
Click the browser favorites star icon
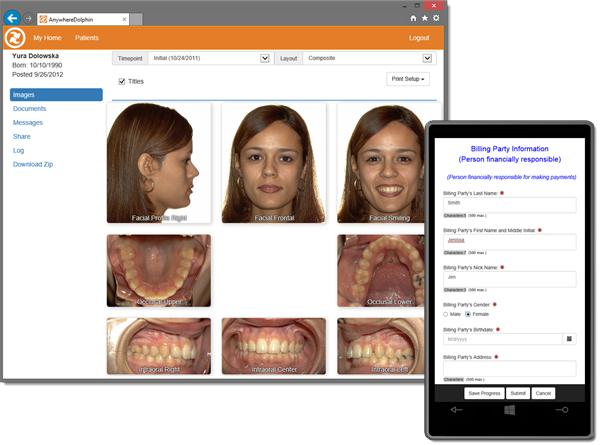click(x=425, y=18)
